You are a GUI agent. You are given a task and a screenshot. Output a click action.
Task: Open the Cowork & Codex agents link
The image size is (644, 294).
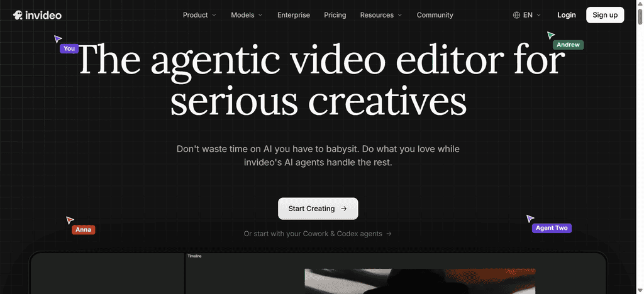318,234
